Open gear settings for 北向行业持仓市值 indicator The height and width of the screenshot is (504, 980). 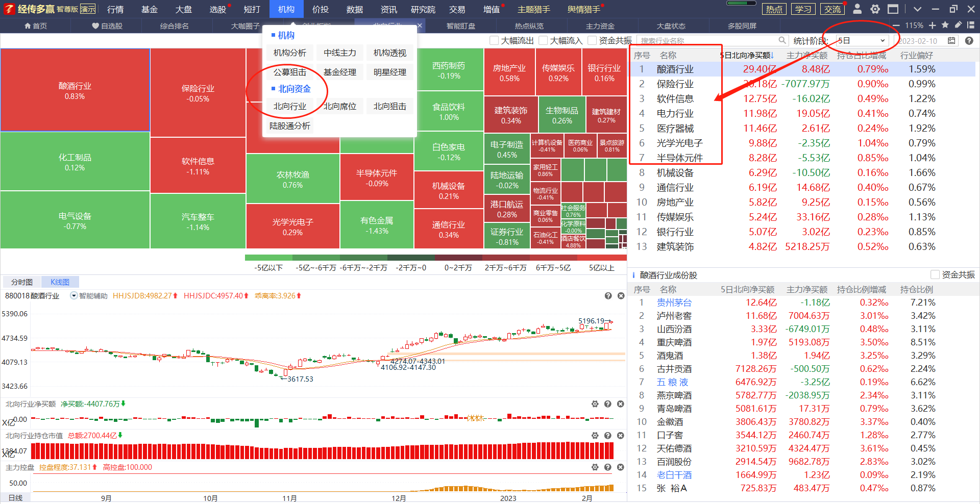595,436
